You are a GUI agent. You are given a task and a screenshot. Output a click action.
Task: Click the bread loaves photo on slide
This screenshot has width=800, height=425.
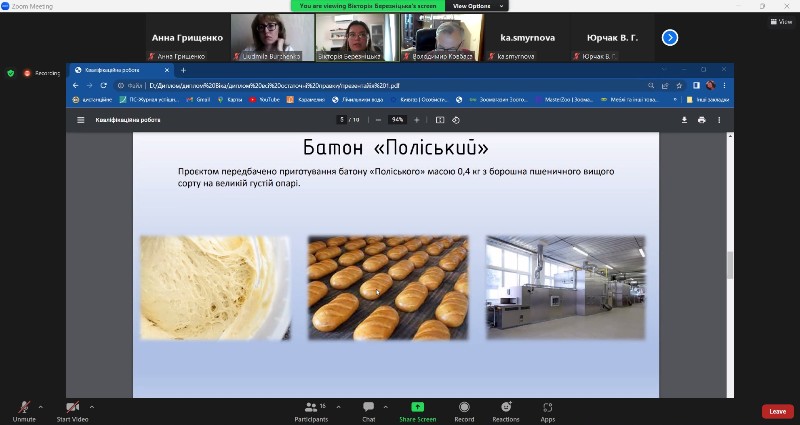[388, 287]
